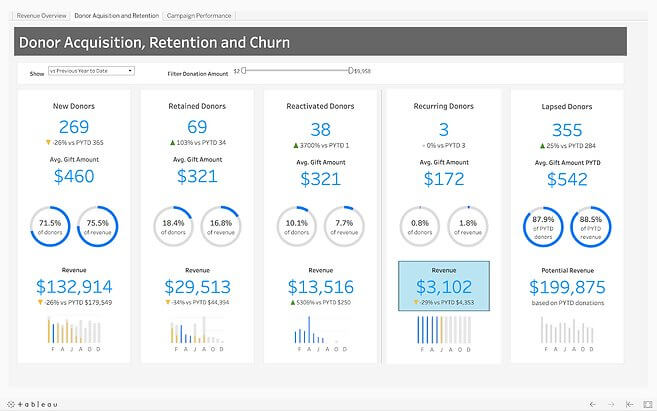Click green up triangle beside 3700% vs PYTD
Viewport: 657px width, 411px height.
288,143
